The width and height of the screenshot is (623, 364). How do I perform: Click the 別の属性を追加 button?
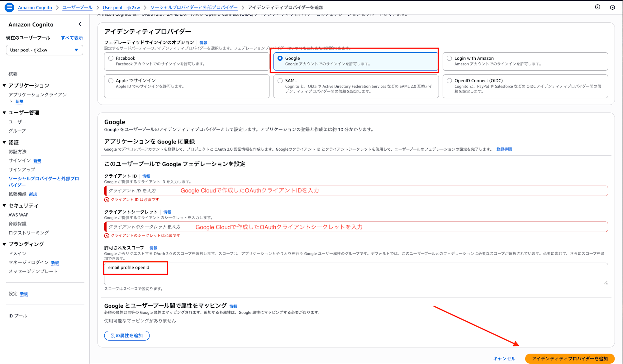(x=127, y=336)
